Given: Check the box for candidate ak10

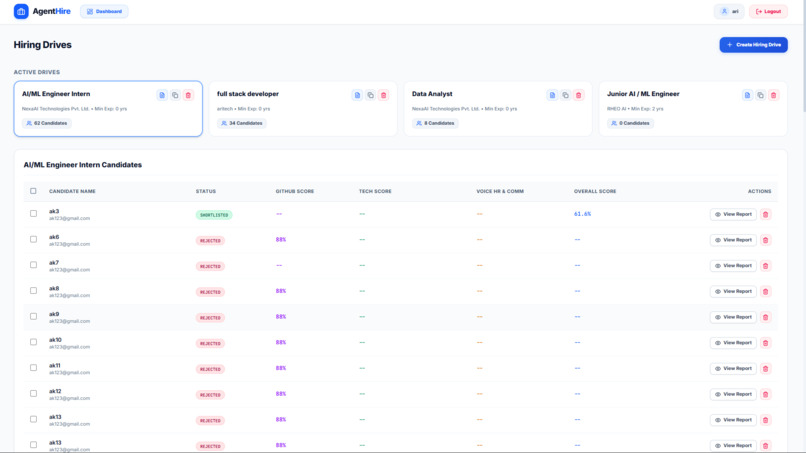Looking at the screenshot, I should point(33,342).
